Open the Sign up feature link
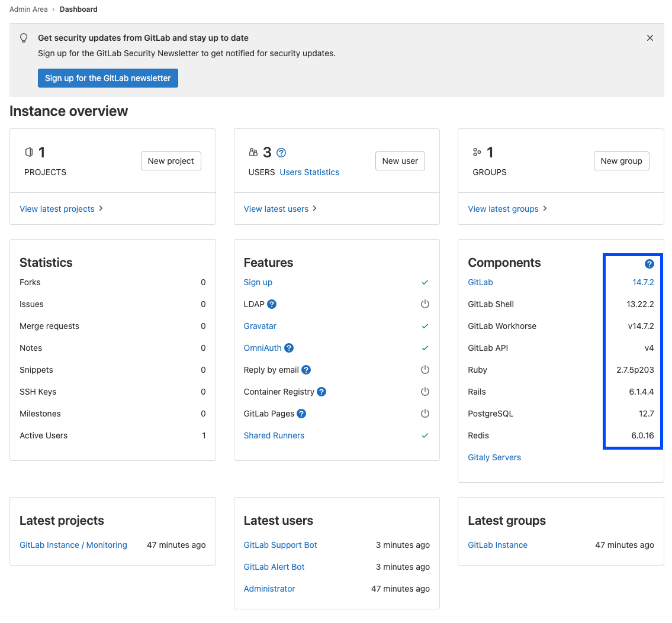This screenshot has width=672, height=623. coord(258,282)
